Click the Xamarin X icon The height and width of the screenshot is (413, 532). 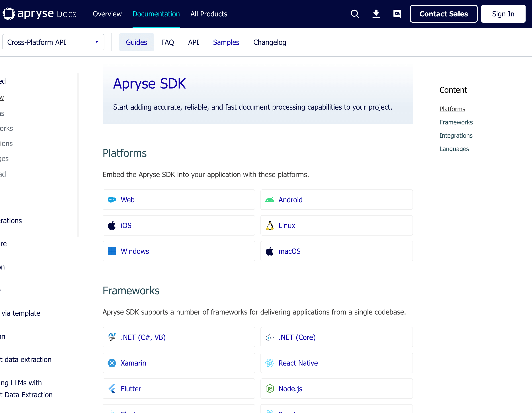point(112,363)
